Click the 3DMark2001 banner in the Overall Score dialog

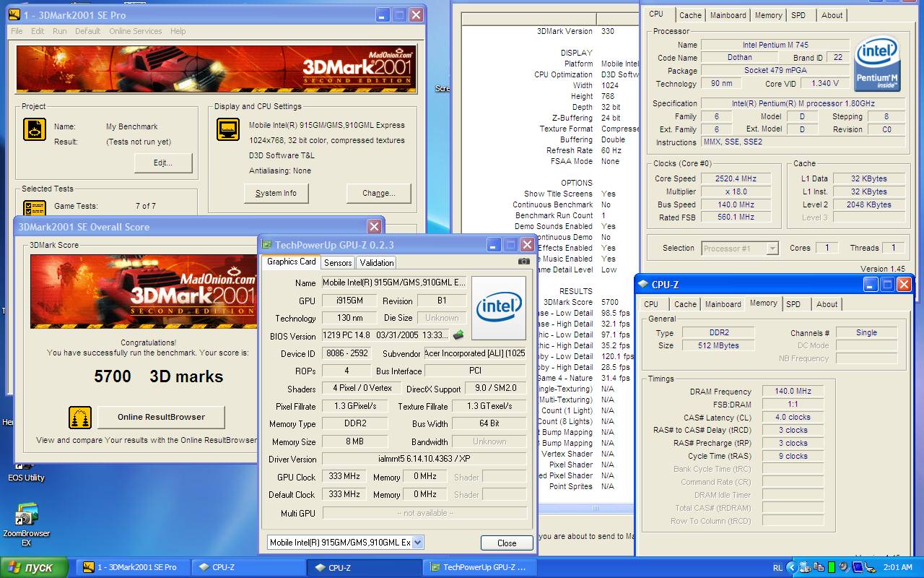click(144, 290)
